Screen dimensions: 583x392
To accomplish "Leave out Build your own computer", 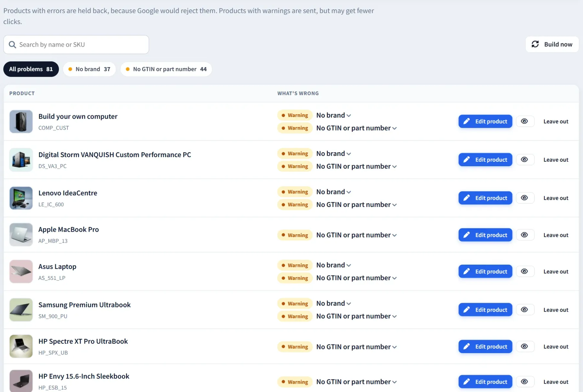I will [556, 121].
